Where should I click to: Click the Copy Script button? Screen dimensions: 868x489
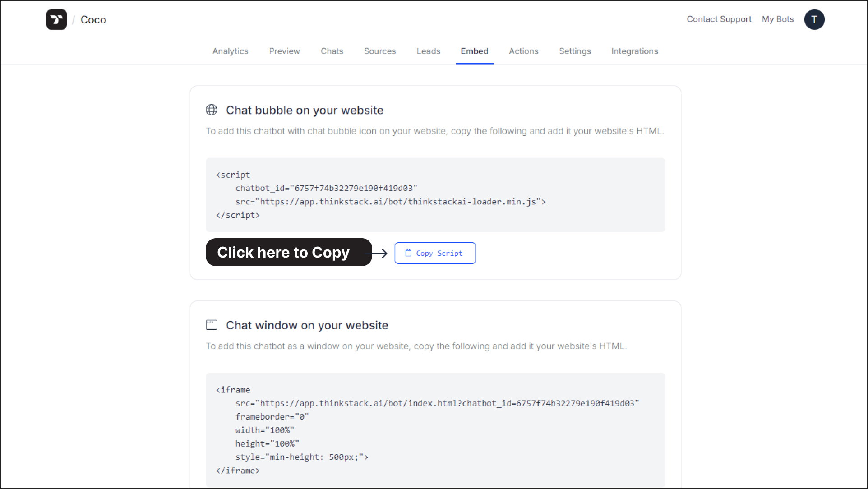pyautogui.click(x=434, y=253)
